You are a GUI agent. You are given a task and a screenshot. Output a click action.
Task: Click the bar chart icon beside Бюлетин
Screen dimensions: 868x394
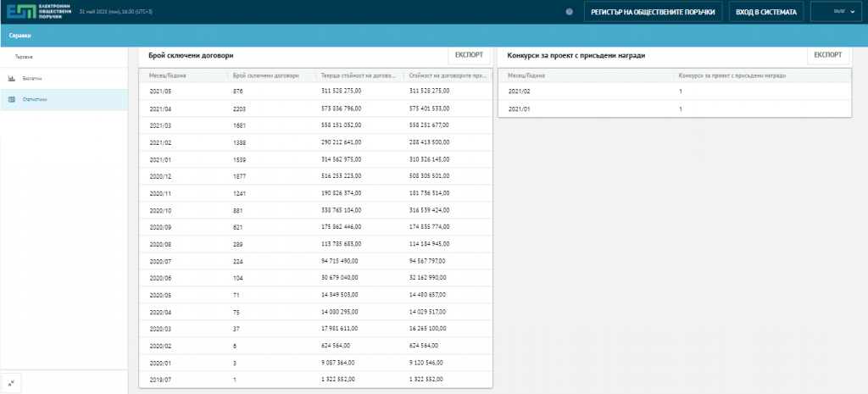[x=12, y=78]
